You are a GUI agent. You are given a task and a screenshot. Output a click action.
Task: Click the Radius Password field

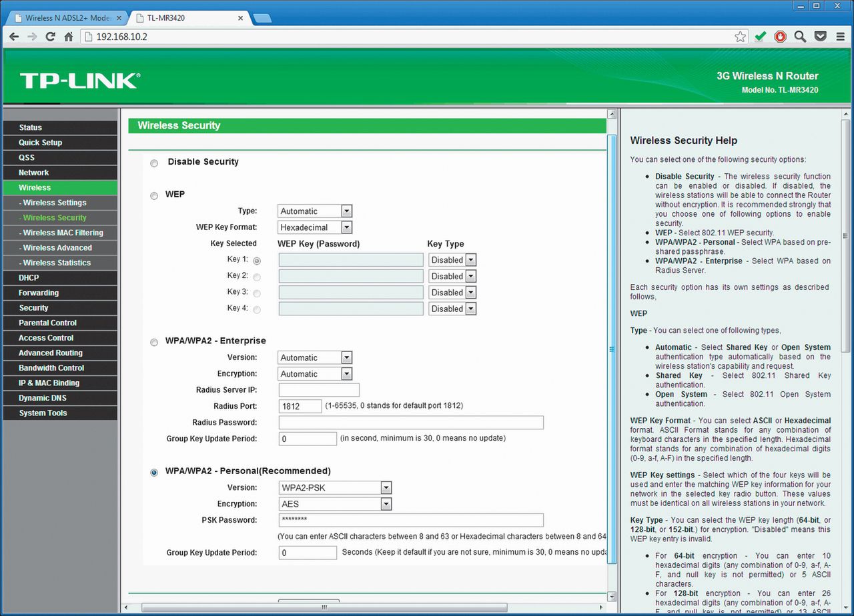(411, 423)
